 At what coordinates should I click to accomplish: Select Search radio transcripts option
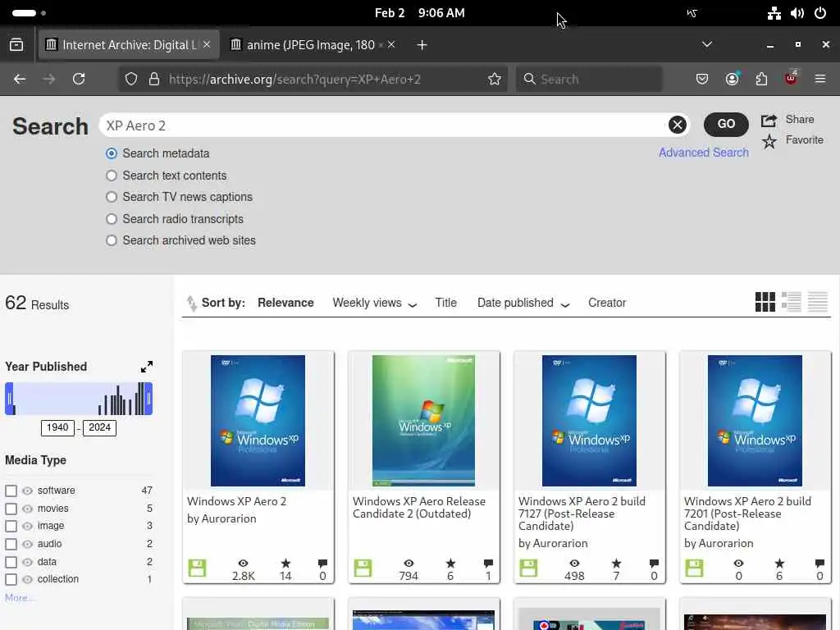coord(112,219)
